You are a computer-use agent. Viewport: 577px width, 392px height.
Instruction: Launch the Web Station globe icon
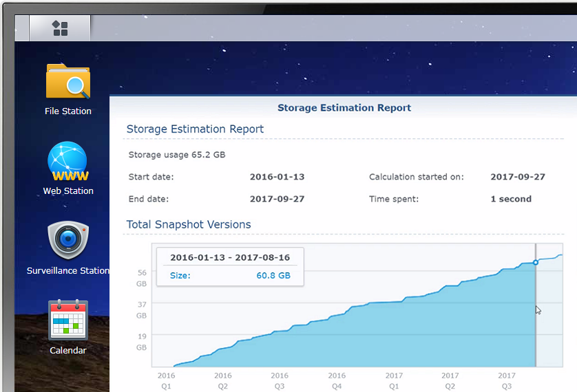click(x=67, y=161)
